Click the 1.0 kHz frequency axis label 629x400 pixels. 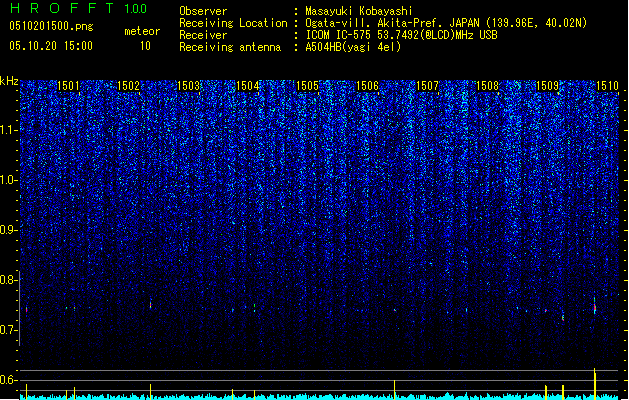coord(8,180)
